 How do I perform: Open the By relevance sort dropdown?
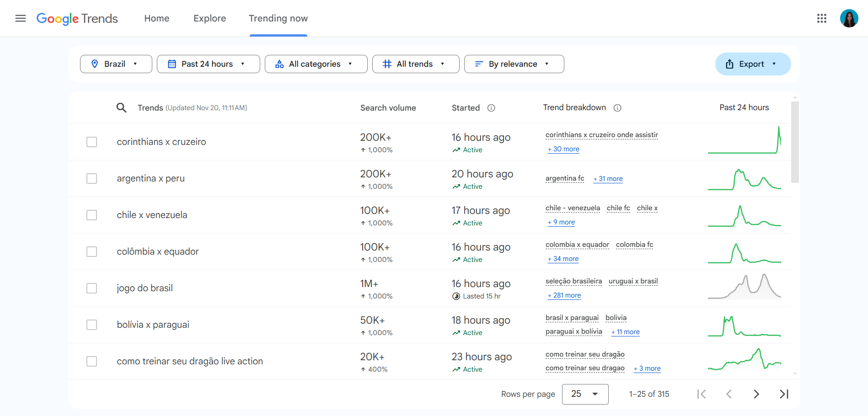514,64
